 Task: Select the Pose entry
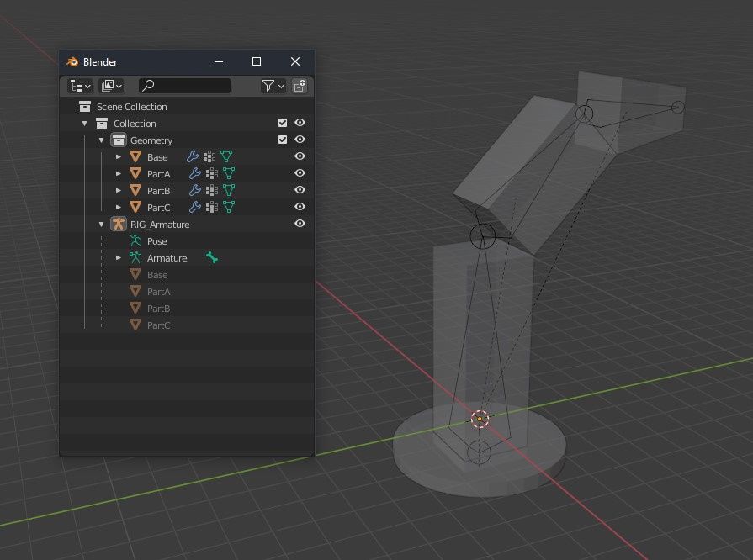(157, 240)
